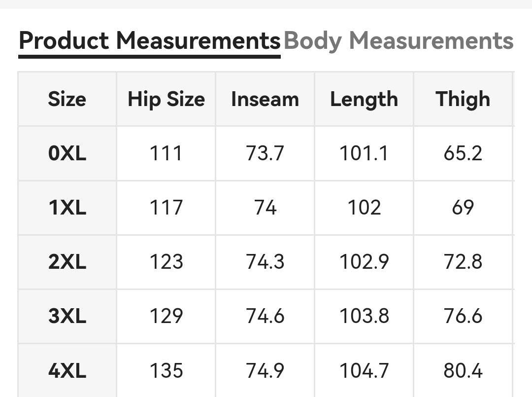
Task: Switch to Body Measurements tab
Action: coord(399,41)
